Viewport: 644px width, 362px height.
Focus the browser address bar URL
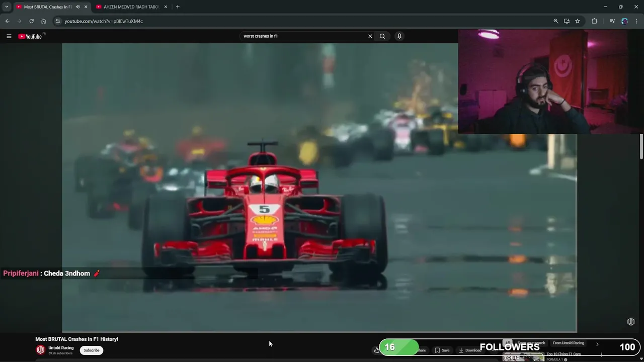[104, 21]
